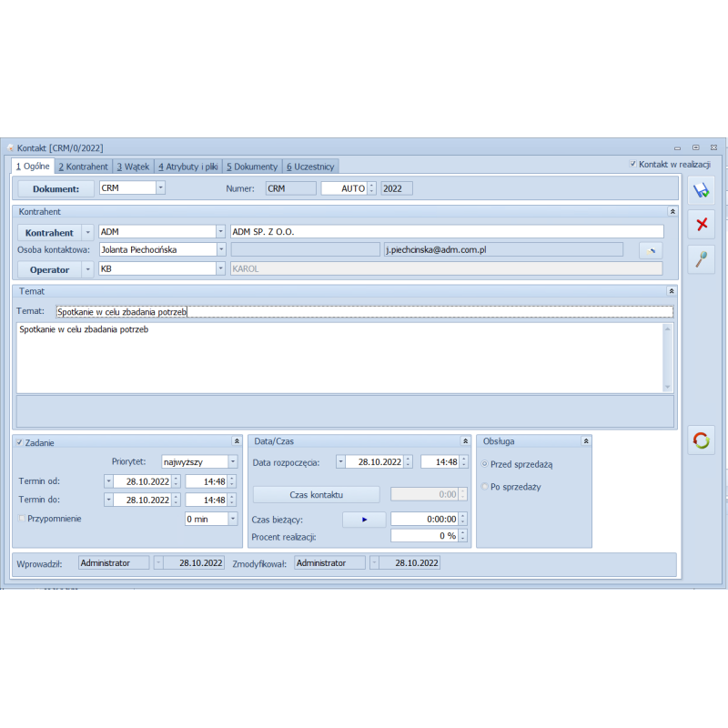Screen dimensions: 728x728
Task: Click the Procent realizacji stepper arrows
Action: (x=462, y=536)
